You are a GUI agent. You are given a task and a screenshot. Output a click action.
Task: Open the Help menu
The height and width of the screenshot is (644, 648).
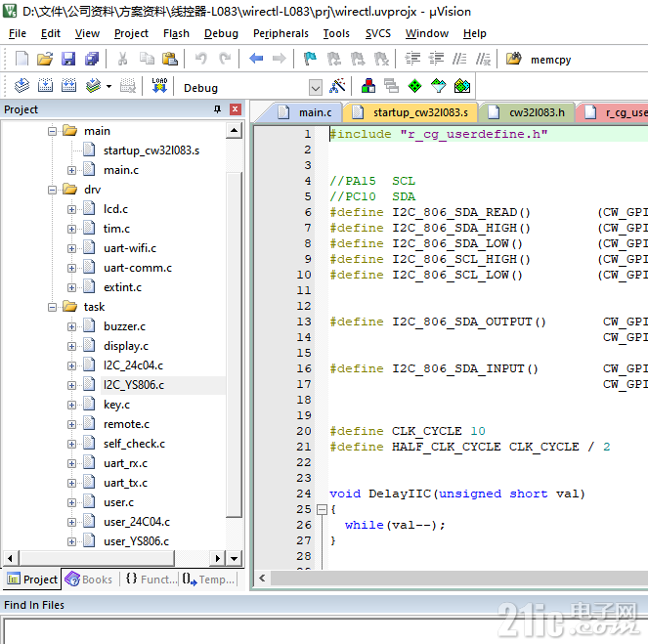point(474,33)
